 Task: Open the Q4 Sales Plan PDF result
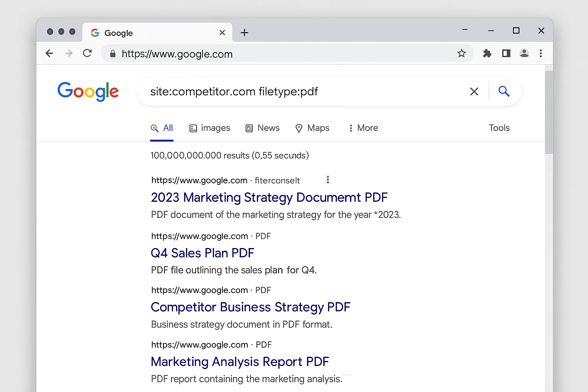coord(202,253)
